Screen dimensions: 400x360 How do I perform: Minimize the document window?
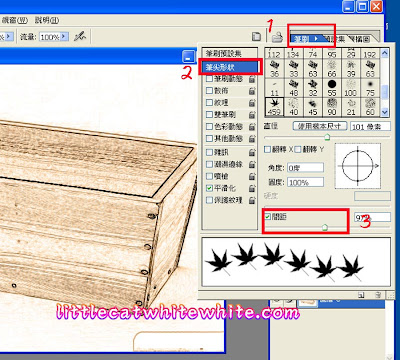coord(188,56)
